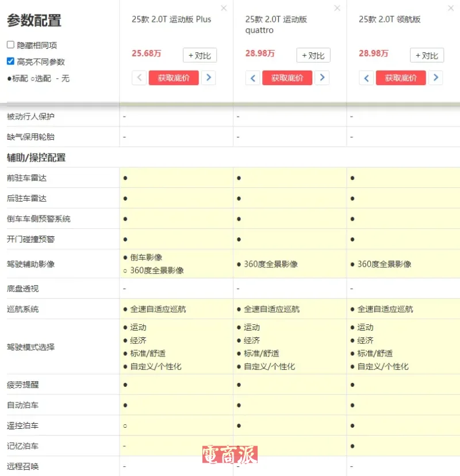
Task: Click right arrow under 领航版
Action: [x=436, y=78]
